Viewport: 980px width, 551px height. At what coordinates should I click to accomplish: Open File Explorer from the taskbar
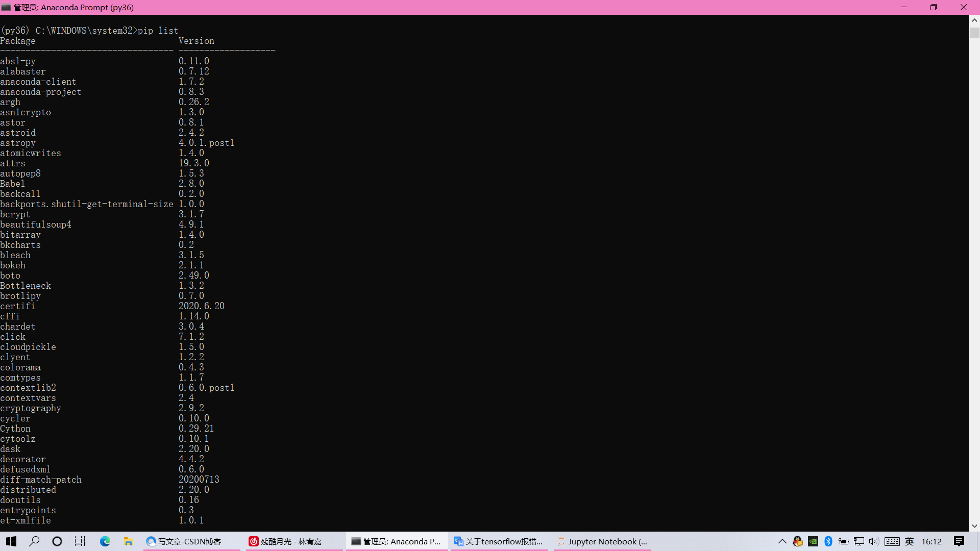pyautogui.click(x=129, y=541)
